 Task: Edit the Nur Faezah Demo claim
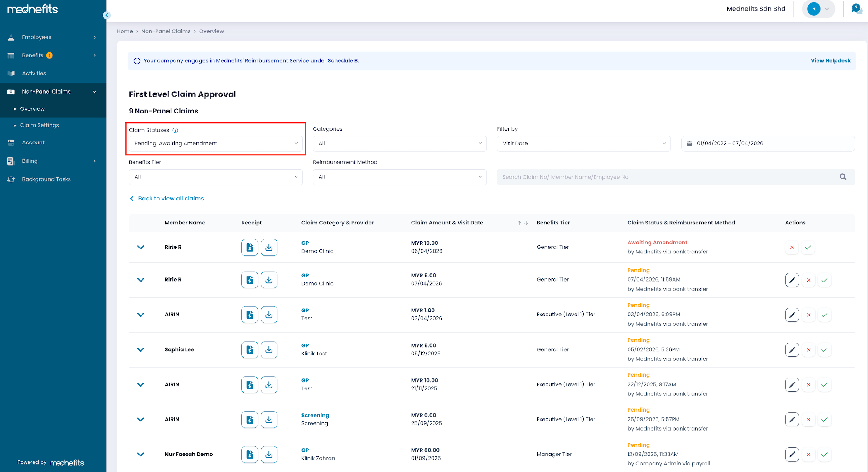[x=792, y=454]
